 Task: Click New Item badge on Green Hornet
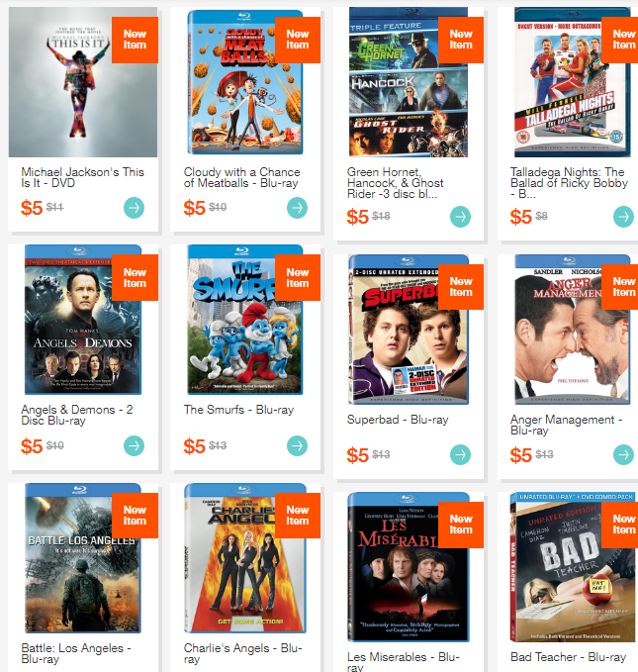[x=461, y=40]
